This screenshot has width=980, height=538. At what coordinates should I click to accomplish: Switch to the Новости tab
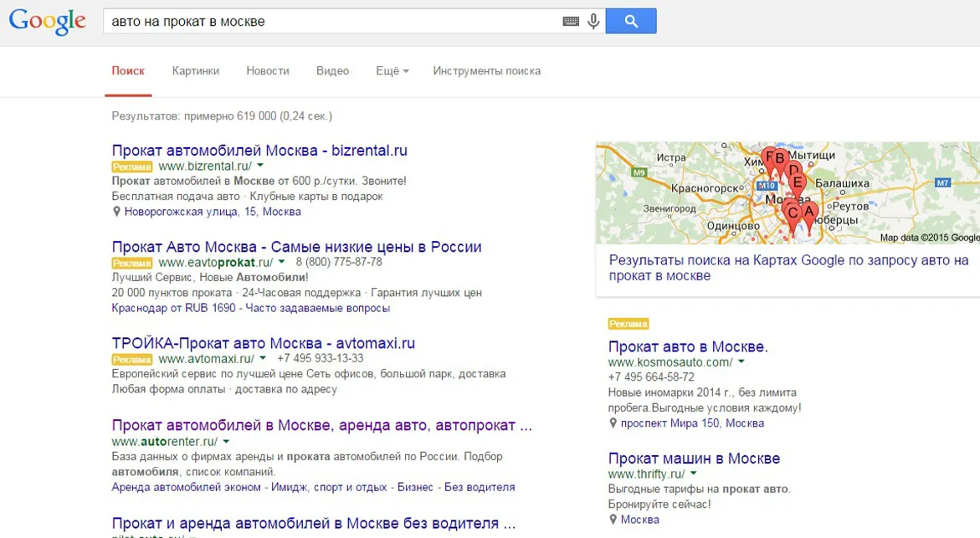268,71
